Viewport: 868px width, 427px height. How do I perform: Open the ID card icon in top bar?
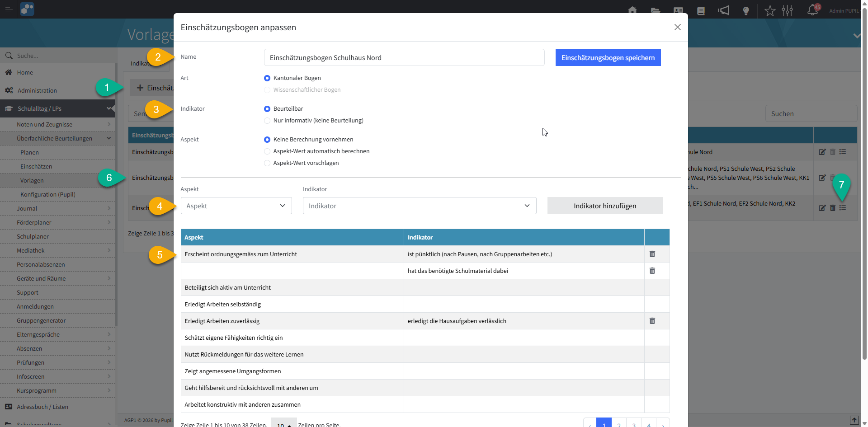coord(678,10)
